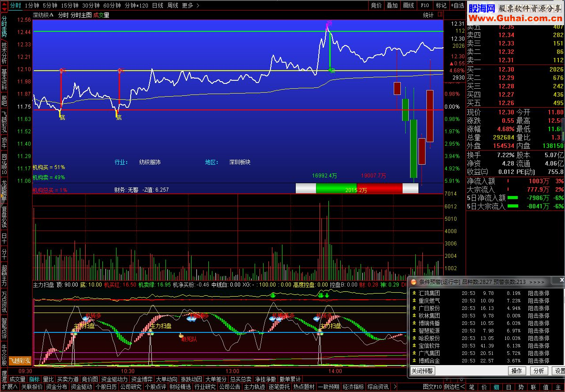Image resolution: width=565 pixels, height=392 pixels.
Task: Click the 竞价 toolbar button
Action: pos(376,5)
